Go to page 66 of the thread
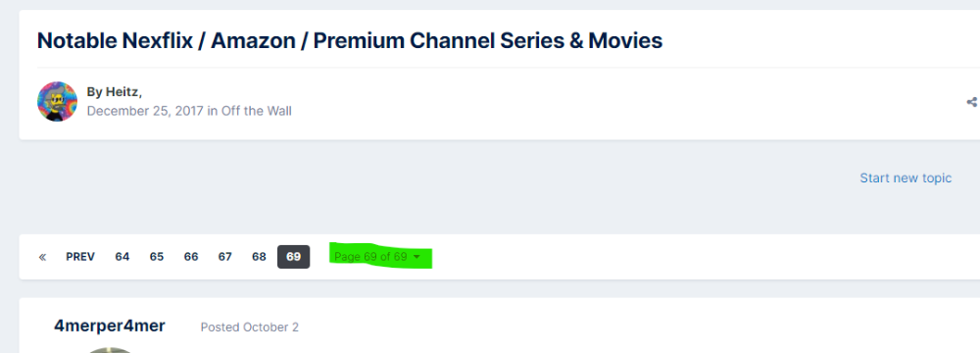The width and height of the screenshot is (980, 353). pos(191,257)
